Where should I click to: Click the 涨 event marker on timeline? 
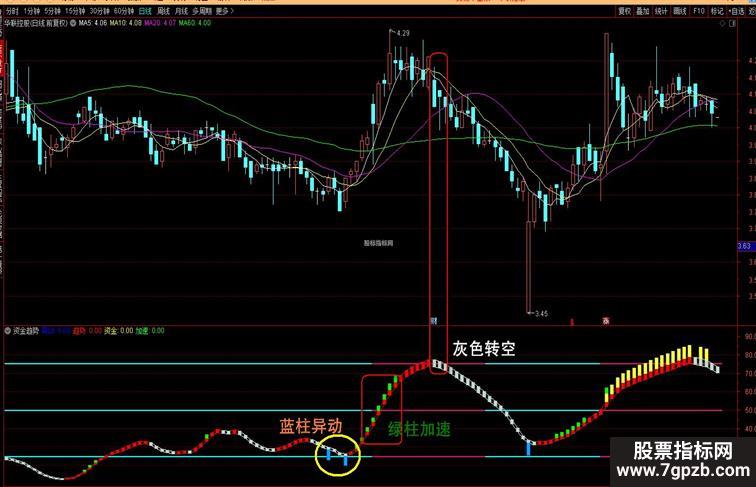pyautogui.click(x=606, y=321)
